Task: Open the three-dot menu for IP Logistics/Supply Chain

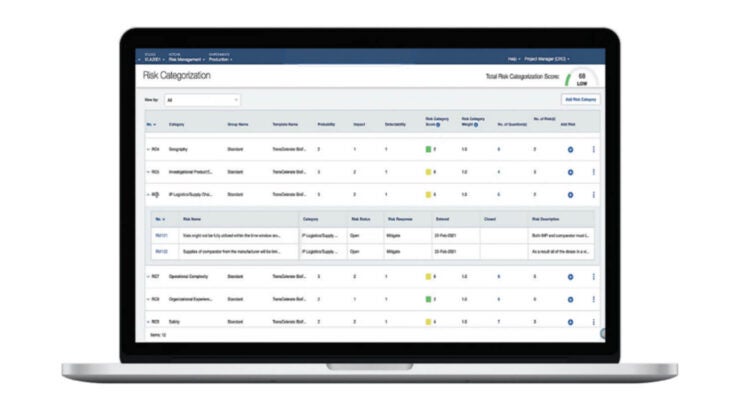Action: 593,193
